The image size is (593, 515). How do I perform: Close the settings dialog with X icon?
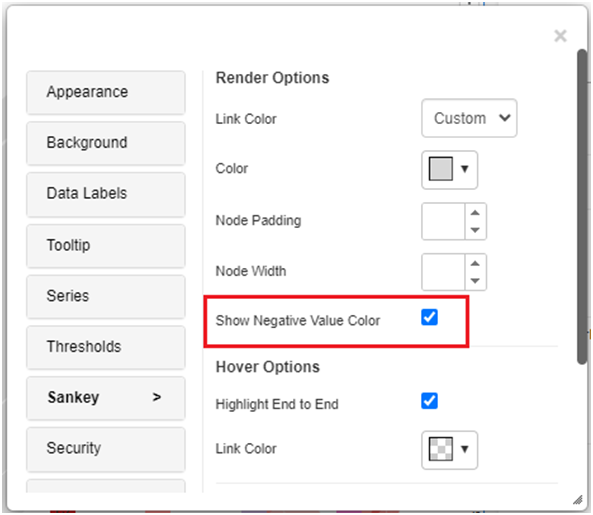[560, 36]
